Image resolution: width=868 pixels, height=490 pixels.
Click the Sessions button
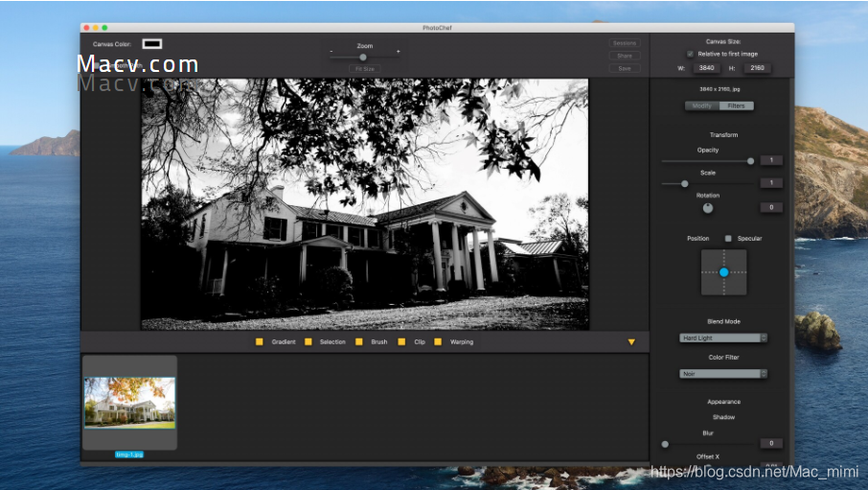coord(625,43)
